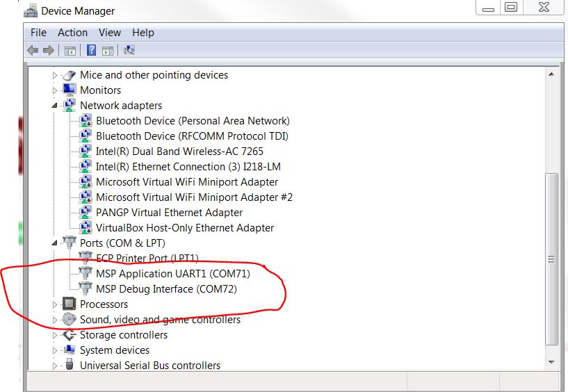Image resolution: width=568 pixels, height=392 pixels.
Task: Select VirtualBox Host-Only Ethernet Adapter
Action: [x=184, y=228]
